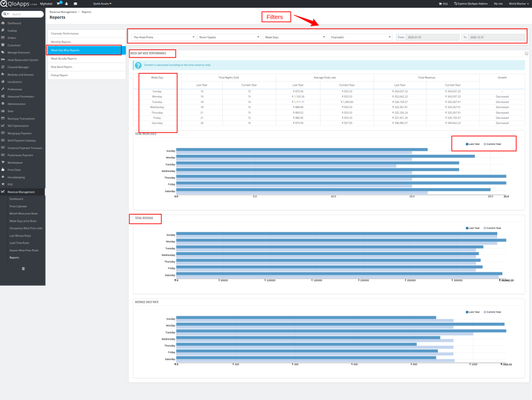
Task: Toggle Last Year series in Total Nights Sold legend
Action: pos(473,144)
